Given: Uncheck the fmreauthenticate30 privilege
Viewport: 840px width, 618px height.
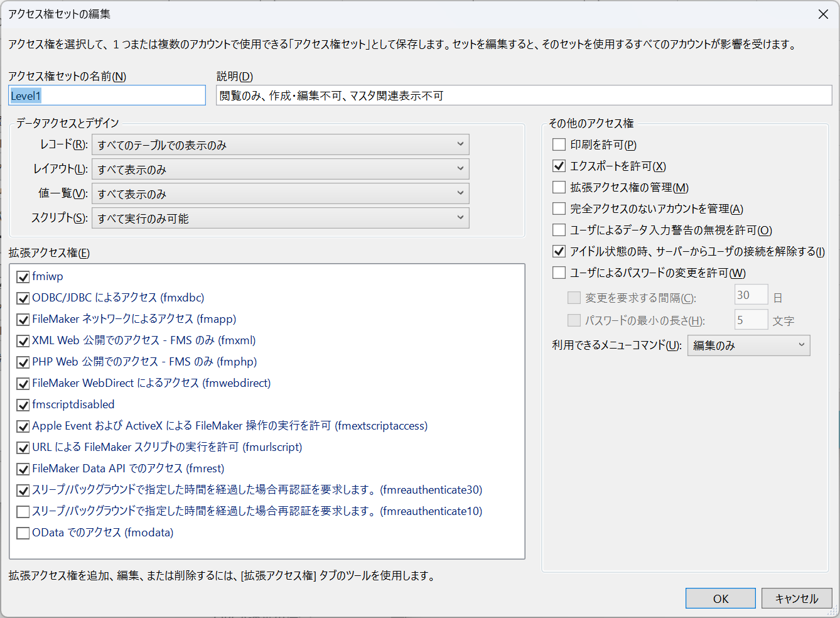Looking at the screenshot, I should [x=23, y=491].
